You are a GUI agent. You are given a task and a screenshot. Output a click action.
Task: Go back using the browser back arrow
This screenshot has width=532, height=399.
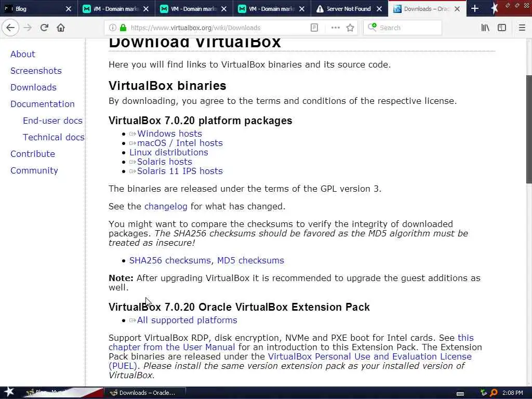pos(10,28)
